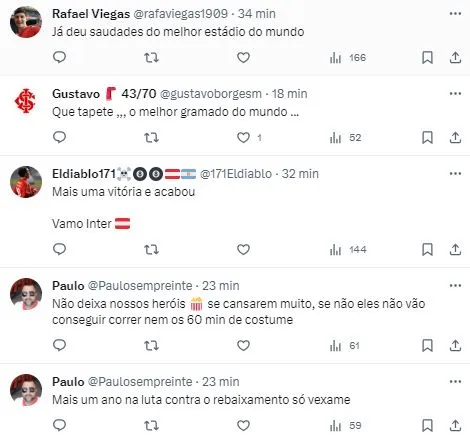Open @gustavoborgesm profile handle
The width and height of the screenshot is (470, 439).
211,94
